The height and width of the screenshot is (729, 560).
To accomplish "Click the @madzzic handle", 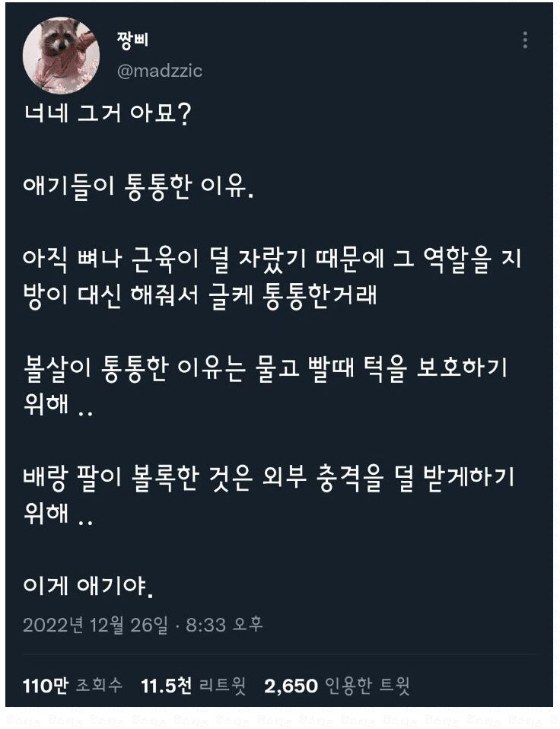I will coord(160,71).
